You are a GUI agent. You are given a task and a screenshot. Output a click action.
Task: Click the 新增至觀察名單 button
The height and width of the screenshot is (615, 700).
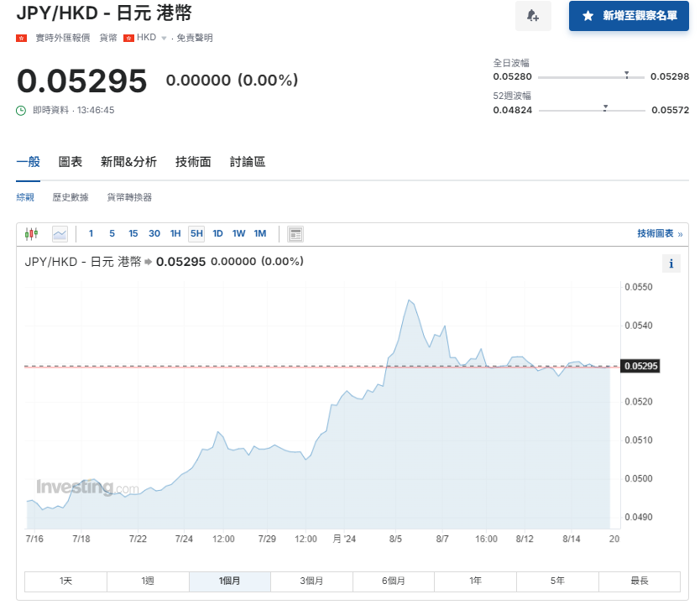(x=628, y=16)
